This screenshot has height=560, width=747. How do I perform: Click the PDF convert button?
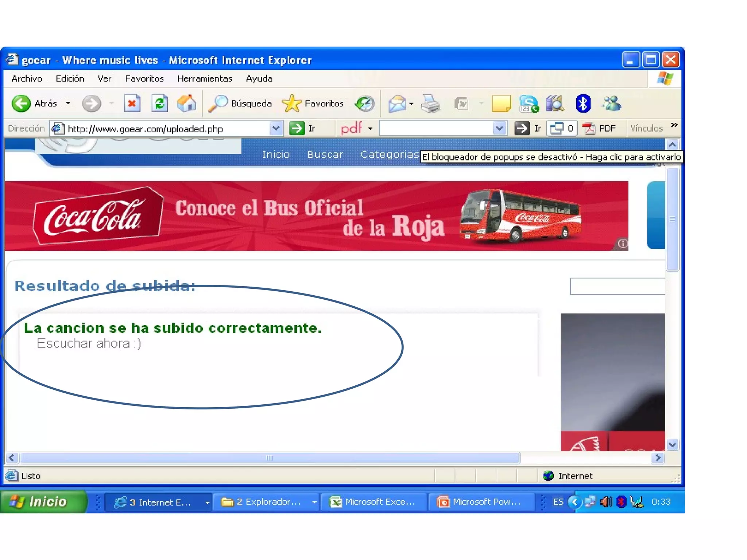(599, 128)
